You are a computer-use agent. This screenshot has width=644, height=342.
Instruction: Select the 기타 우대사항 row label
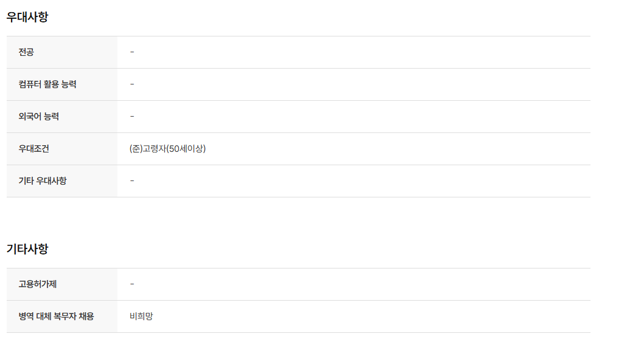tap(43, 181)
